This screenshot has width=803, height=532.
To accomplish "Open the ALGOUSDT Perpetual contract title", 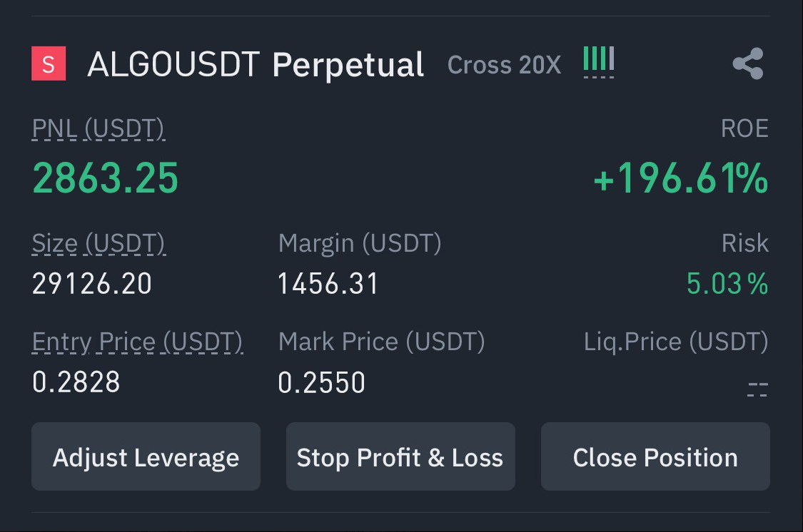I will pyautogui.click(x=256, y=65).
